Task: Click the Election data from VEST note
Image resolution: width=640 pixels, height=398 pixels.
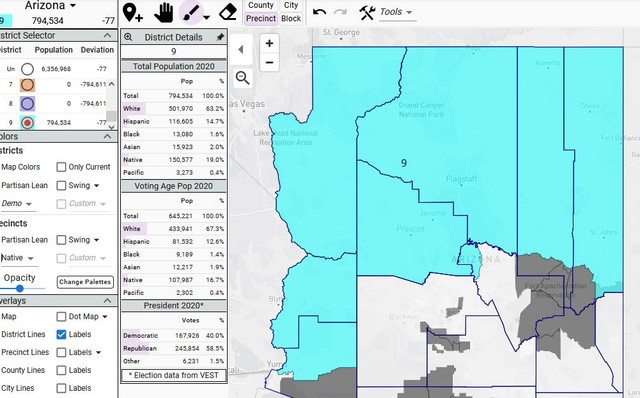Action: 174,375
